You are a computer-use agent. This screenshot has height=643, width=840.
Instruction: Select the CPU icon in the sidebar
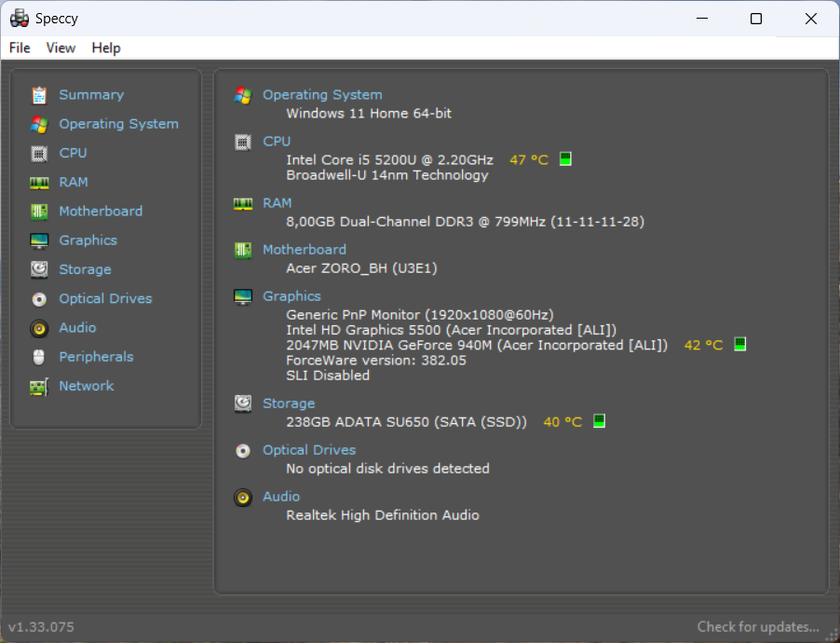(x=39, y=153)
